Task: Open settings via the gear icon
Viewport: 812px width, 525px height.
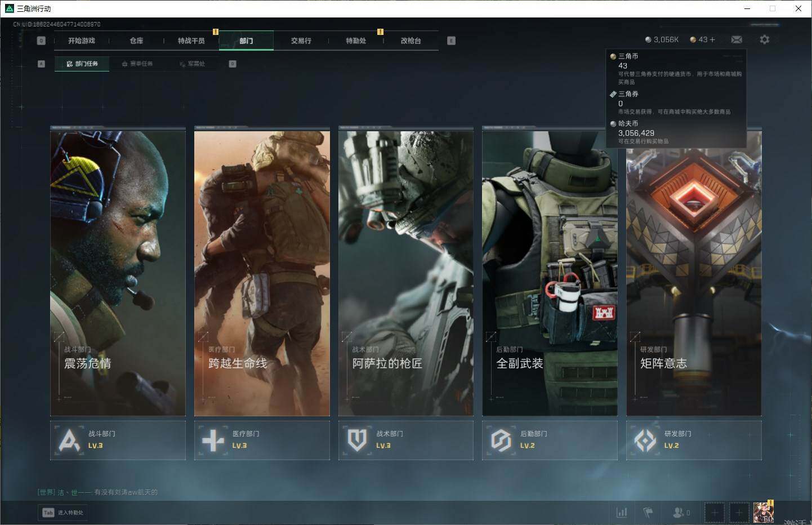Action: 764,39
